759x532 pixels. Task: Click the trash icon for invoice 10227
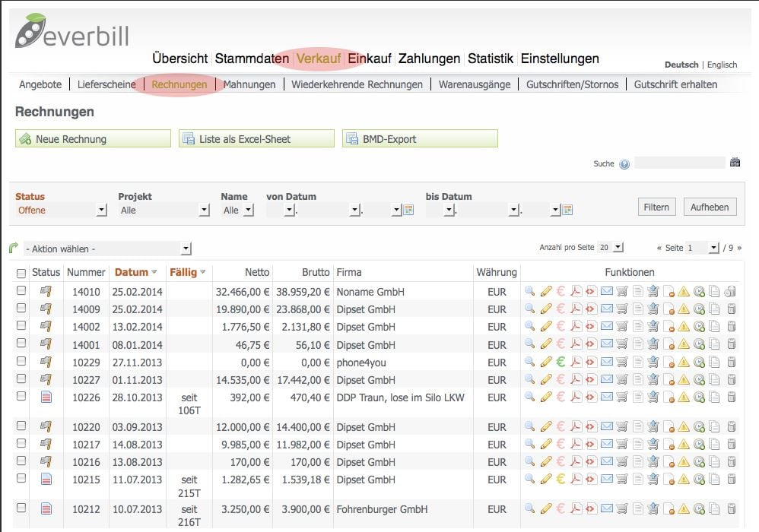(732, 380)
